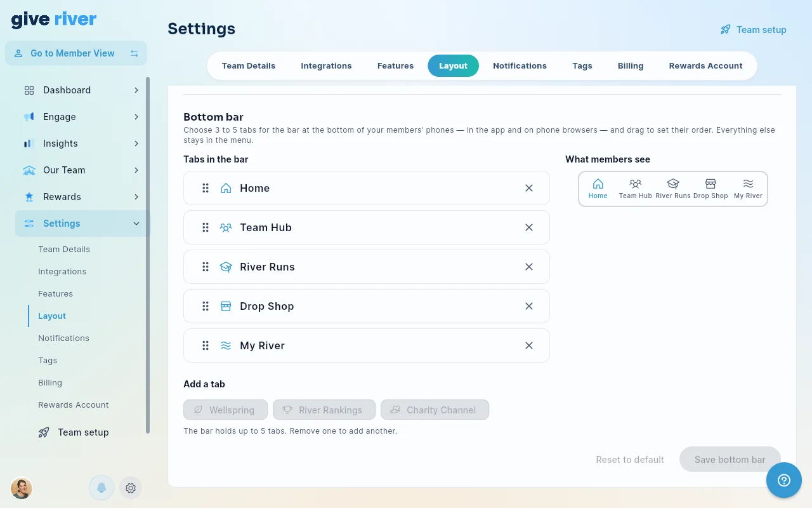Remove the Home tab from the bar

coord(529,188)
